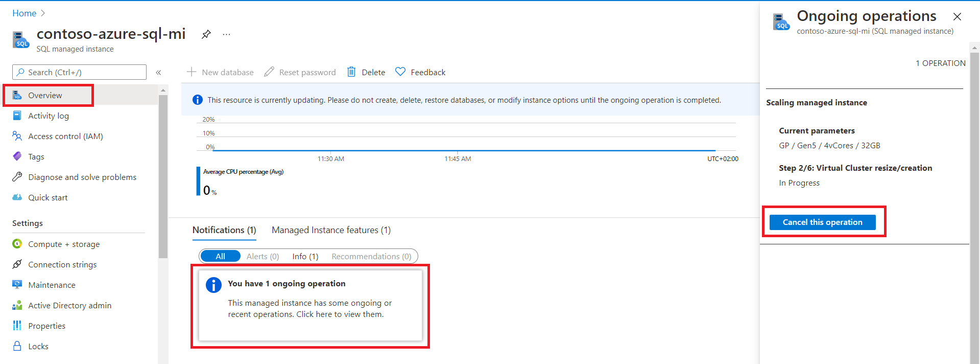980x364 pixels.
Task: Switch to Managed Instance features (1) tab
Action: 331,230
